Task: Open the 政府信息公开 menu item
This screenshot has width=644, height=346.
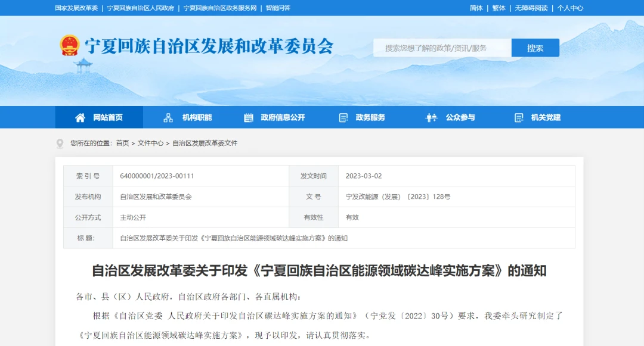Action: click(x=283, y=118)
